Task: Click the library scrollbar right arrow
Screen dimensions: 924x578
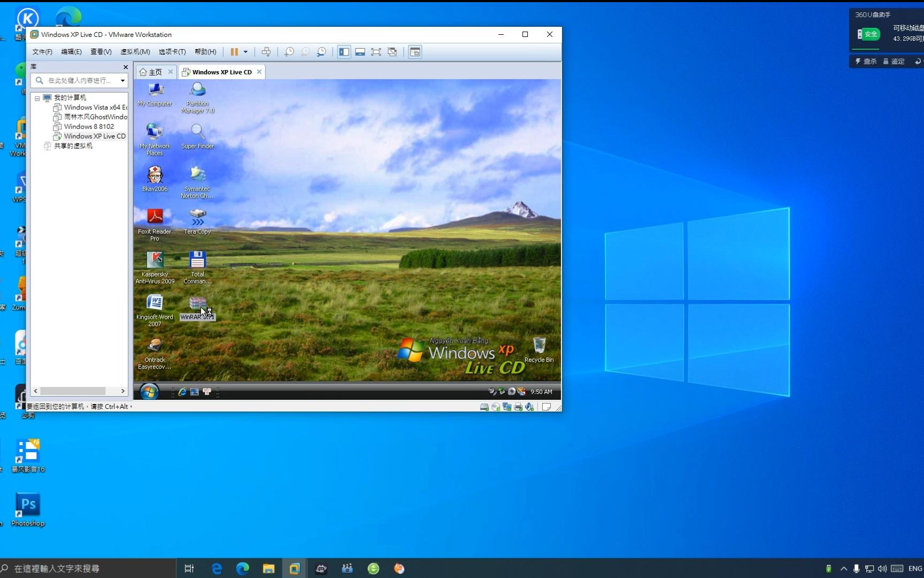Action: (x=123, y=391)
